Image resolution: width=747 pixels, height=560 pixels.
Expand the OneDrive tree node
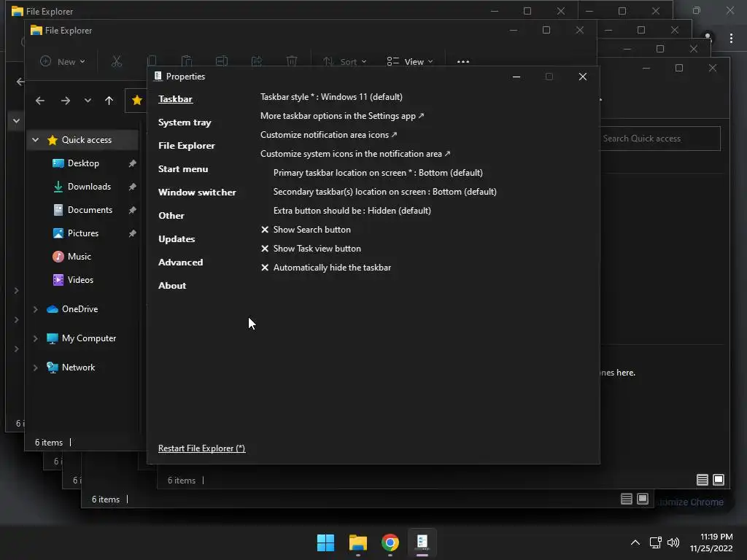(x=35, y=309)
